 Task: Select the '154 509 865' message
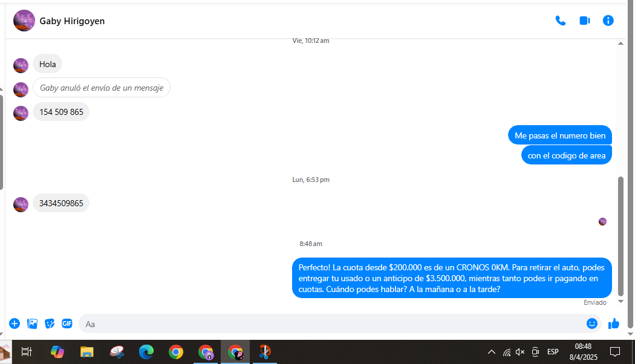click(x=61, y=112)
